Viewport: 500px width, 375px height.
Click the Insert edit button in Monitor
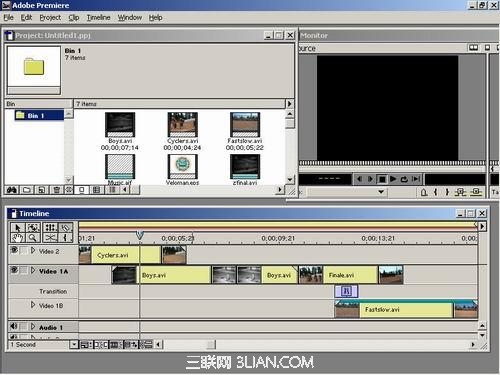[460, 192]
